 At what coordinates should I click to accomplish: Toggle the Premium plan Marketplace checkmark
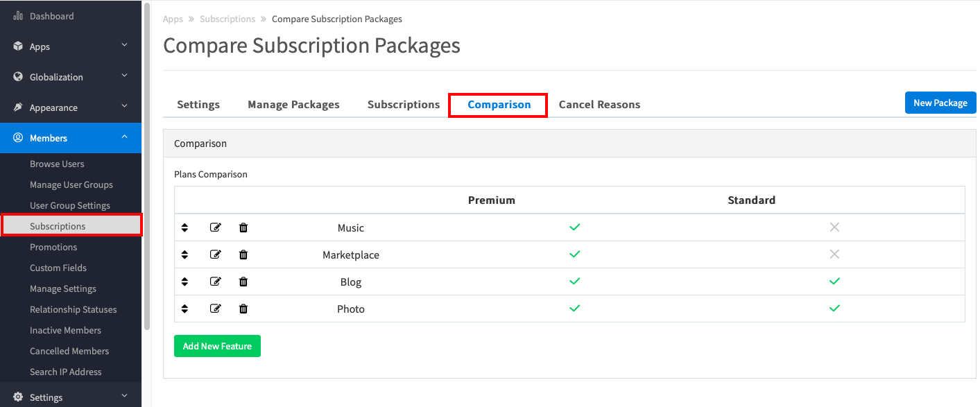[x=574, y=254]
